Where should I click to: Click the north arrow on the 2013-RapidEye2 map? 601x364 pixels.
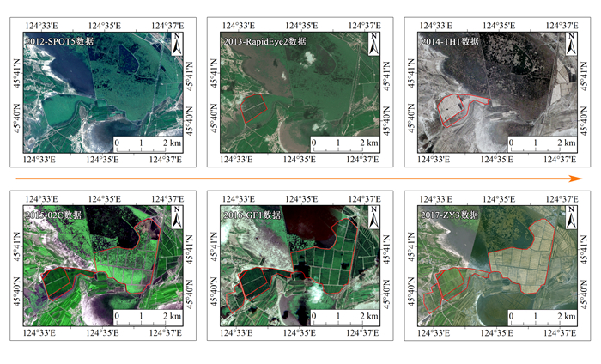[373, 39]
